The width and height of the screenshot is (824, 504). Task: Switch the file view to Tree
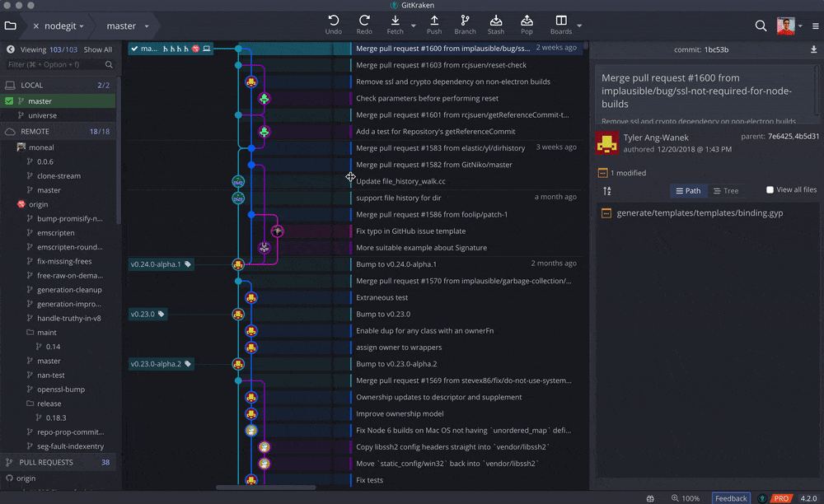[x=726, y=190]
